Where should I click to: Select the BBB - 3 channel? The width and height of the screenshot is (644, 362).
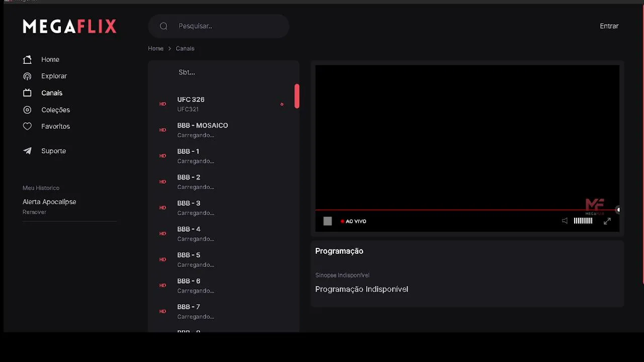[223, 208]
